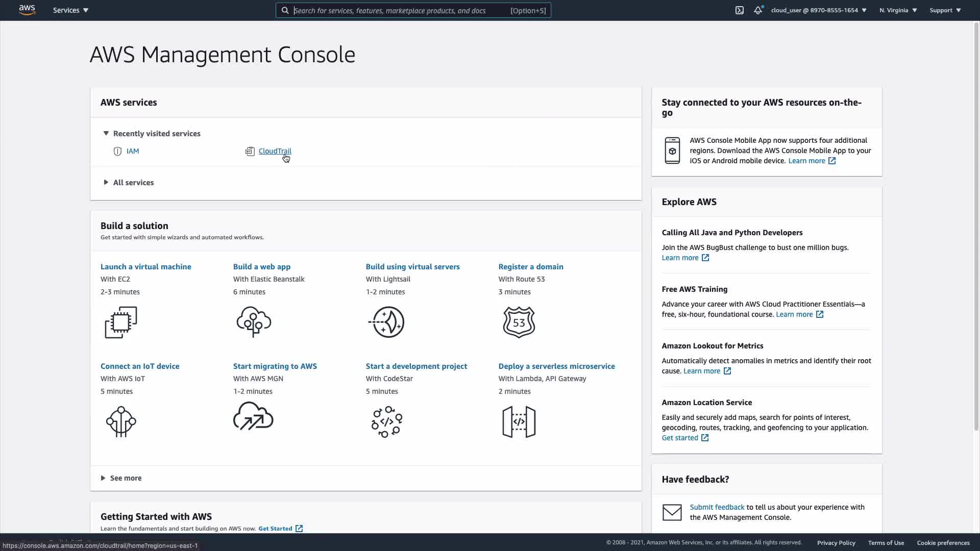The height and width of the screenshot is (551, 980).
Task: Click the EC2 virtual machine icon
Action: point(121,322)
